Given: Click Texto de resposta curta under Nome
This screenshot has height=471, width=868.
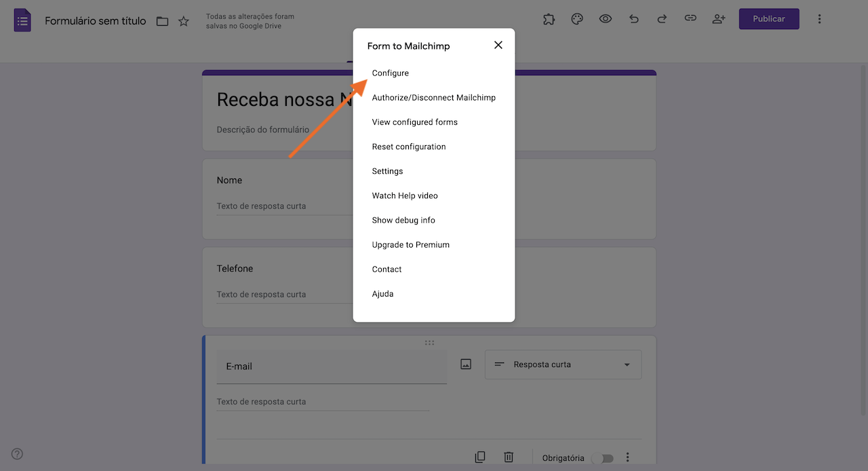Looking at the screenshot, I should tap(261, 206).
